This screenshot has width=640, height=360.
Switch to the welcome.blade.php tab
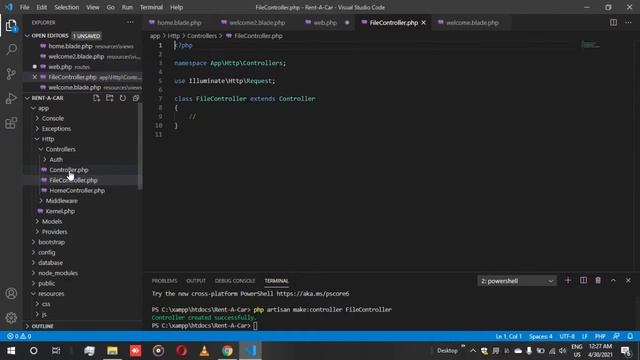pos(472,22)
